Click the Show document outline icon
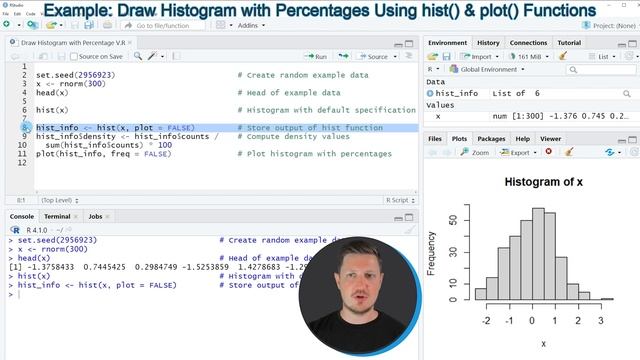The width and height of the screenshot is (640, 360). coord(409,56)
